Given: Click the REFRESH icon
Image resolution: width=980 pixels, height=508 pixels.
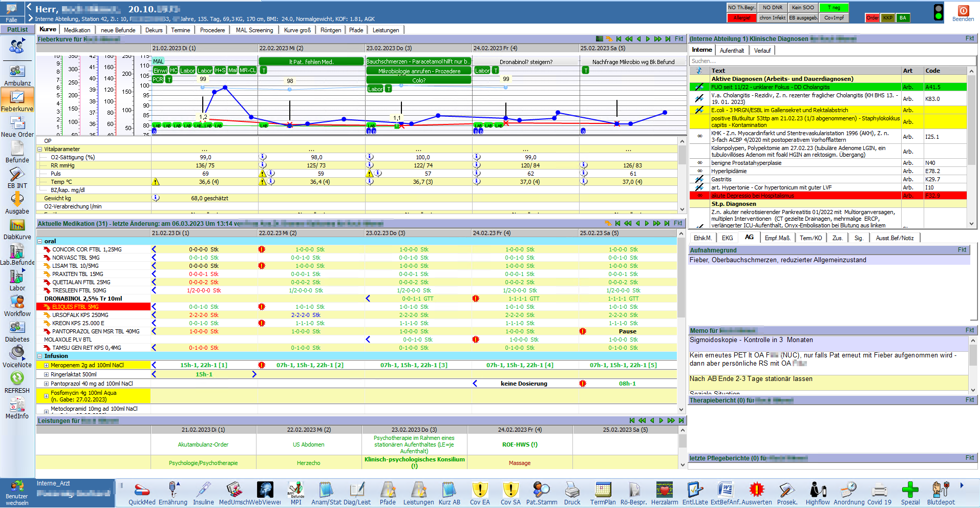Looking at the screenshot, I should tap(17, 383).
